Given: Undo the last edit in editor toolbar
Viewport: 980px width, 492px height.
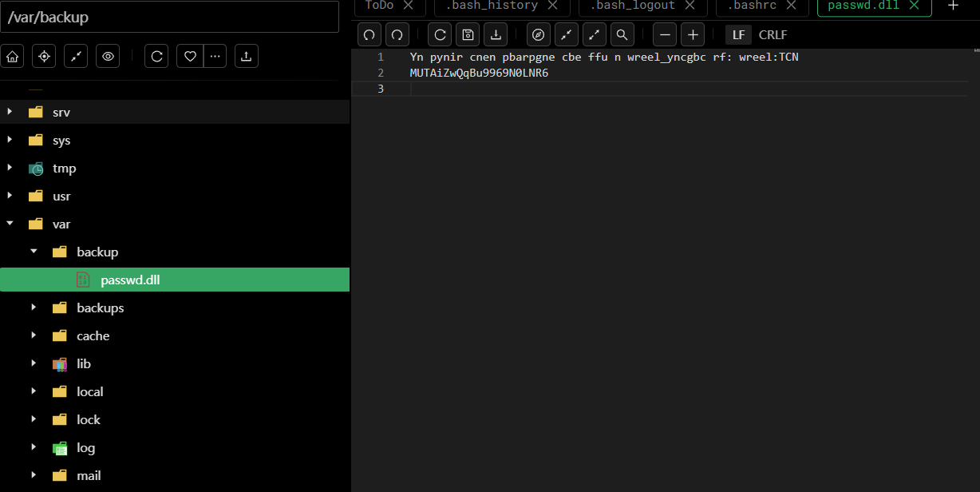Looking at the screenshot, I should (369, 34).
